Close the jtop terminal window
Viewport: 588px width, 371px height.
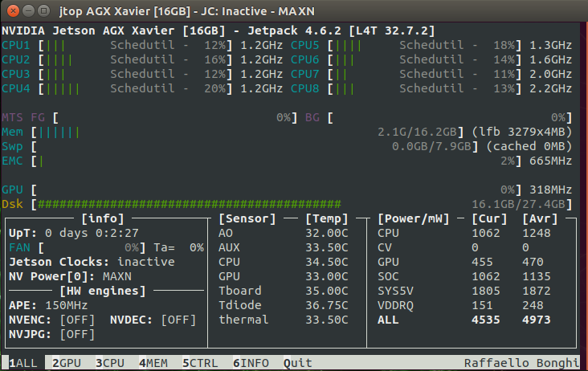pyautogui.click(x=13, y=11)
